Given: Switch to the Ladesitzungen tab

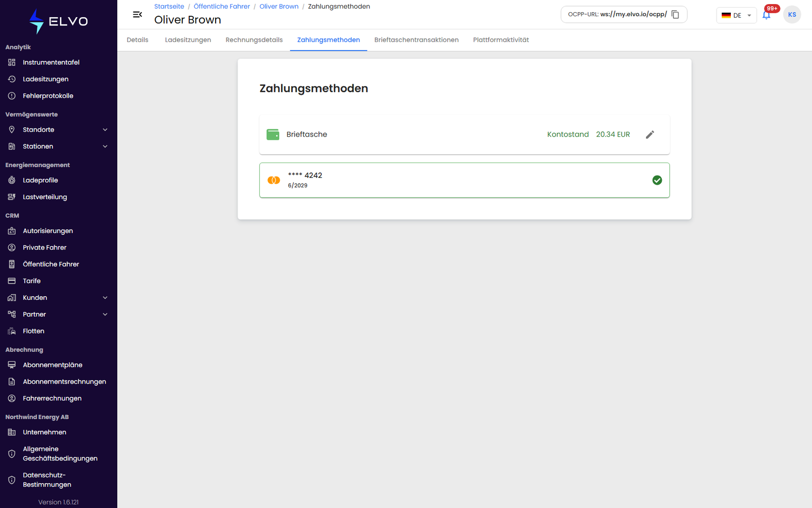Looking at the screenshot, I should [x=188, y=40].
